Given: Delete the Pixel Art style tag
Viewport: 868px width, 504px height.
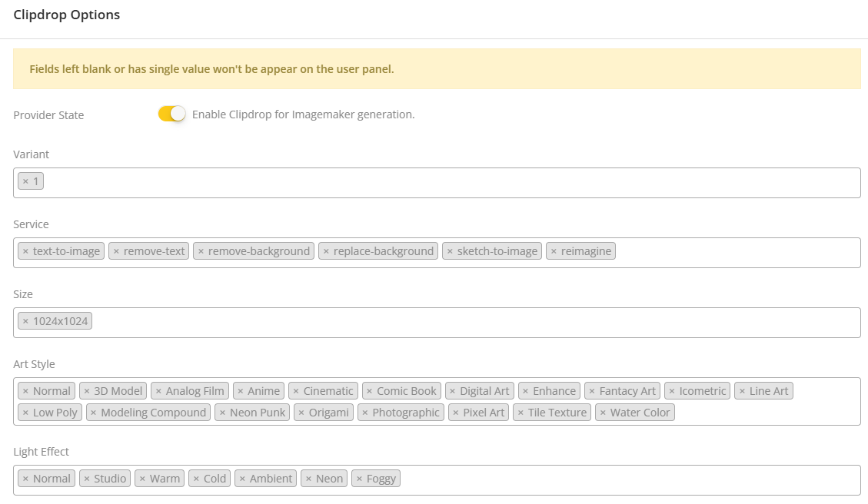Looking at the screenshot, I should [x=455, y=413].
